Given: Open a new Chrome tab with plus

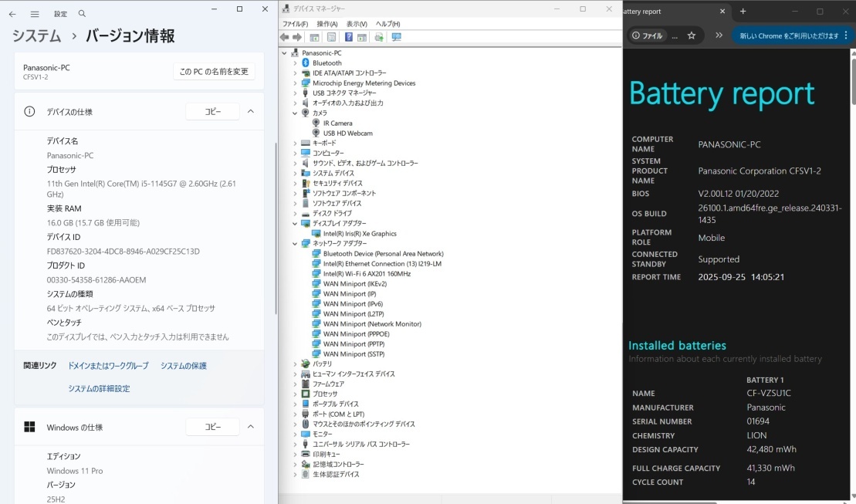Looking at the screenshot, I should click(x=743, y=12).
